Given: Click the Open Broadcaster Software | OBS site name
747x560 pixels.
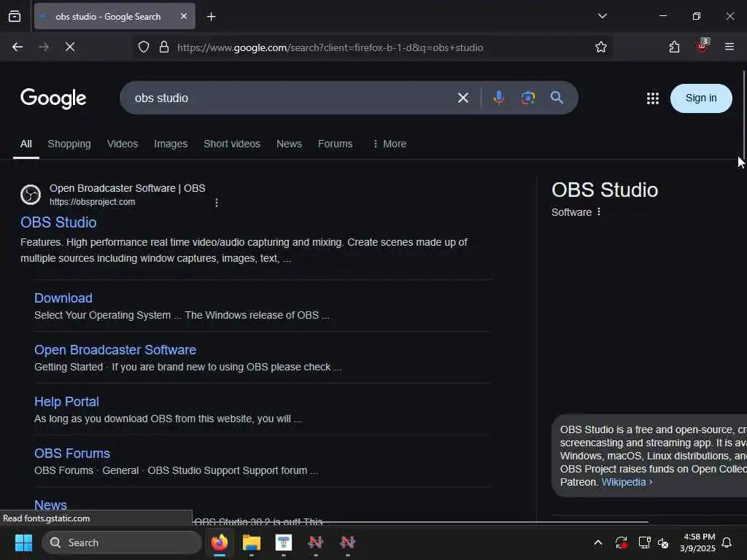Looking at the screenshot, I should click(x=127, y=188).
